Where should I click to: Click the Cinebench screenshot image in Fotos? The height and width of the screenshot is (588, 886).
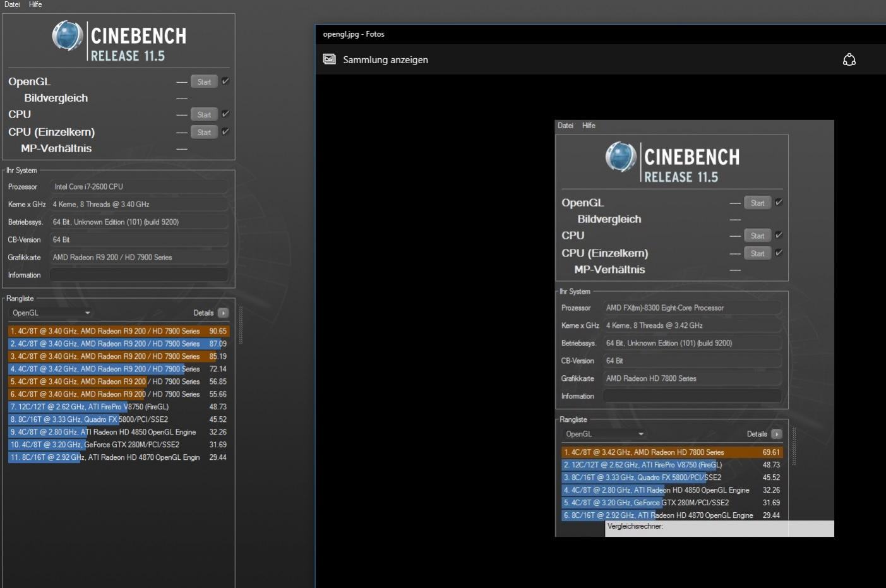point(694,328)
